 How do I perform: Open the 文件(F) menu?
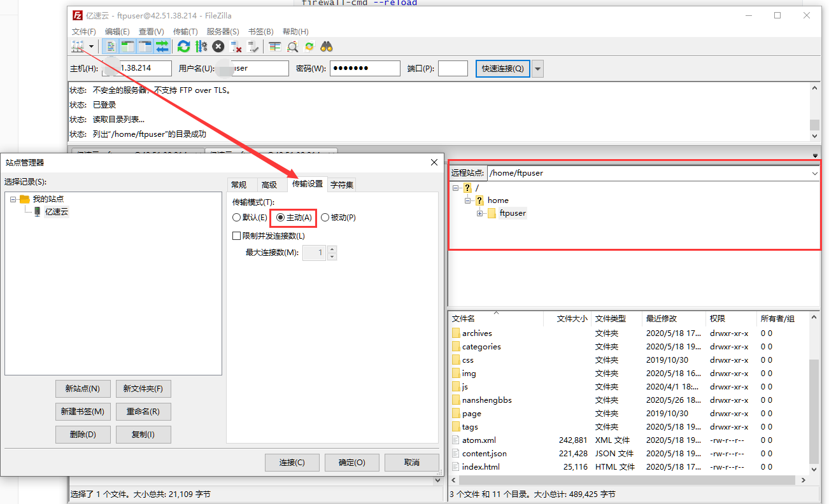(x=84, y=31)
